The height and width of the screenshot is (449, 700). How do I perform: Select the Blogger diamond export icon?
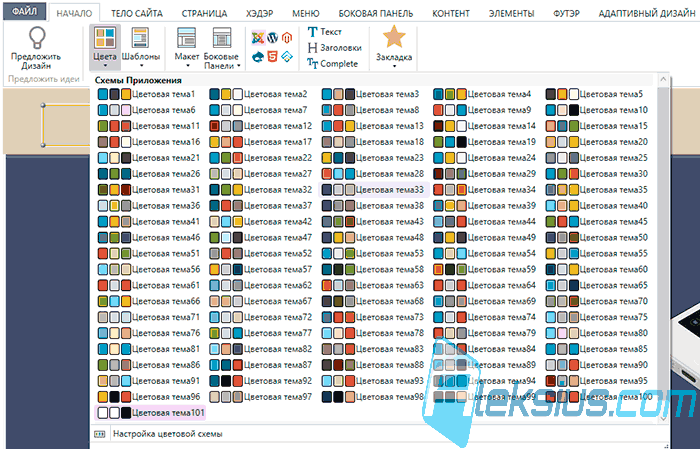[x=287, y=57]
